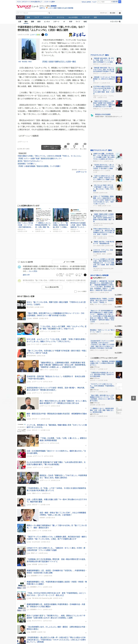Screen dimensions: 138x644
Task: Click the もっと見る(307件) button
Action: click(52, 287)
